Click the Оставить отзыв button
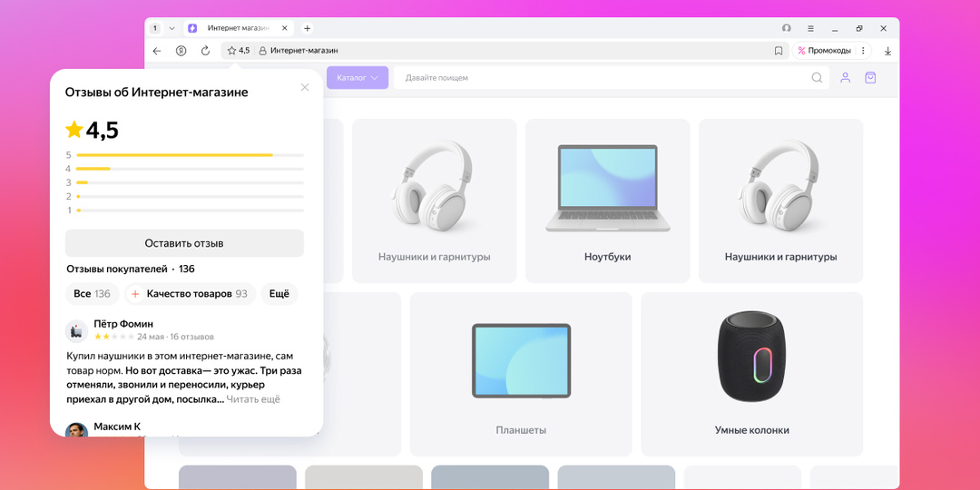The height and width of the screenshot is (490, 980). pyautogui.click(x=184, y=243)
